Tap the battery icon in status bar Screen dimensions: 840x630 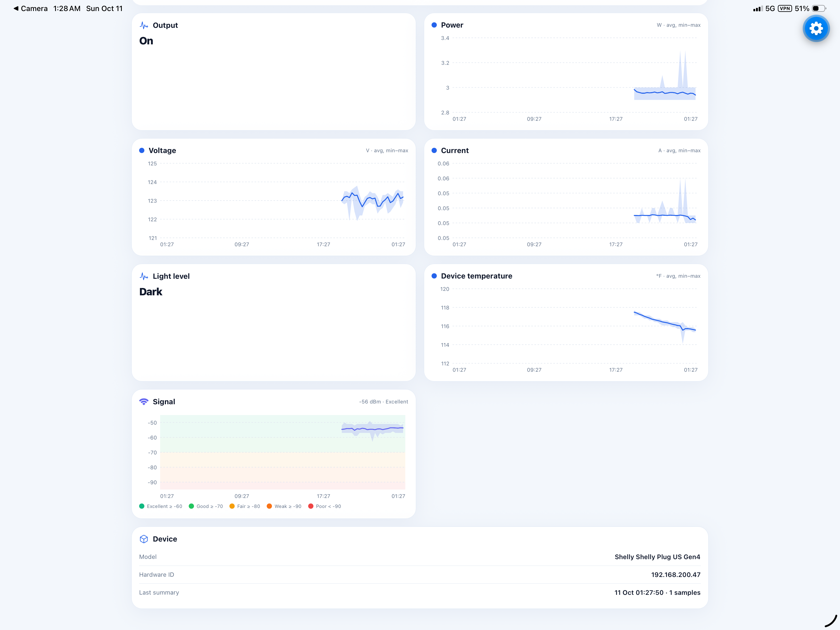click(819, 8)
